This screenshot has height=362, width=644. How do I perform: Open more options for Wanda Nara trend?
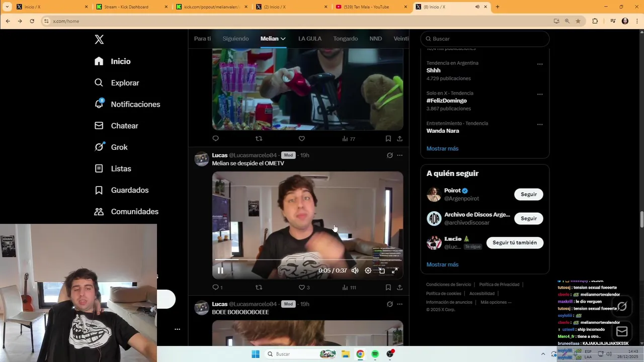click(x=540, y=124)
